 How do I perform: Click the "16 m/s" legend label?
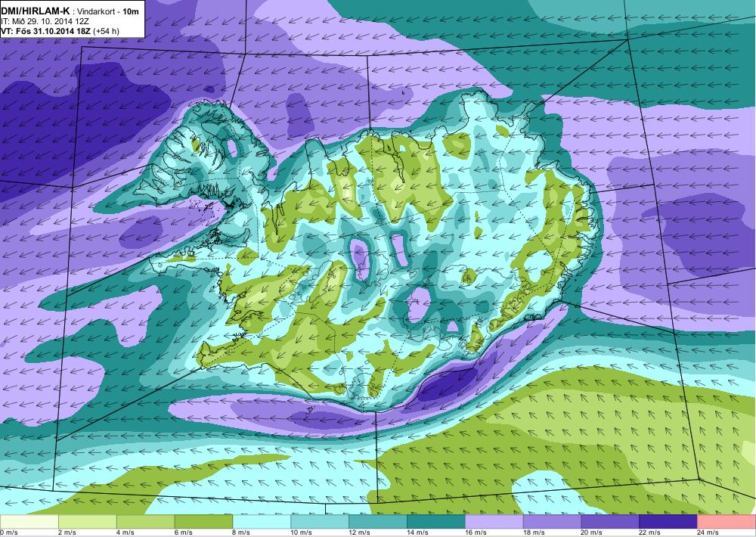(476, 532)
